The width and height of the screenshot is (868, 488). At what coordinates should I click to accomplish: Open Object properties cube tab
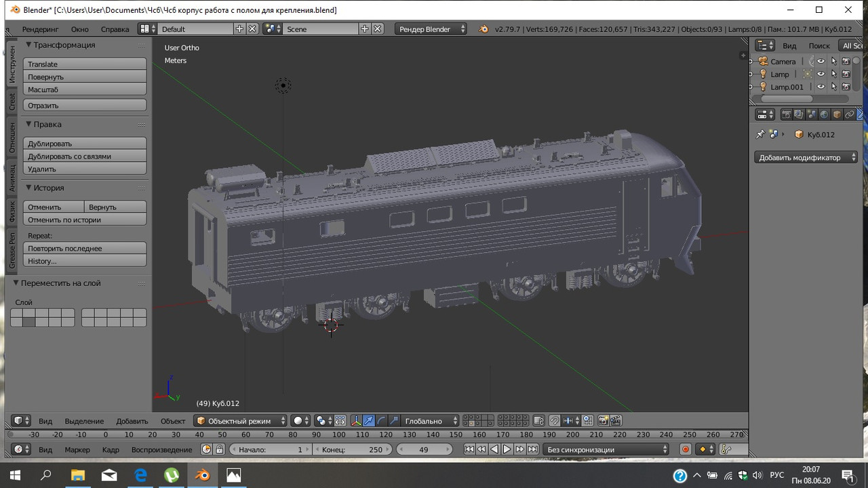(837, 115)
